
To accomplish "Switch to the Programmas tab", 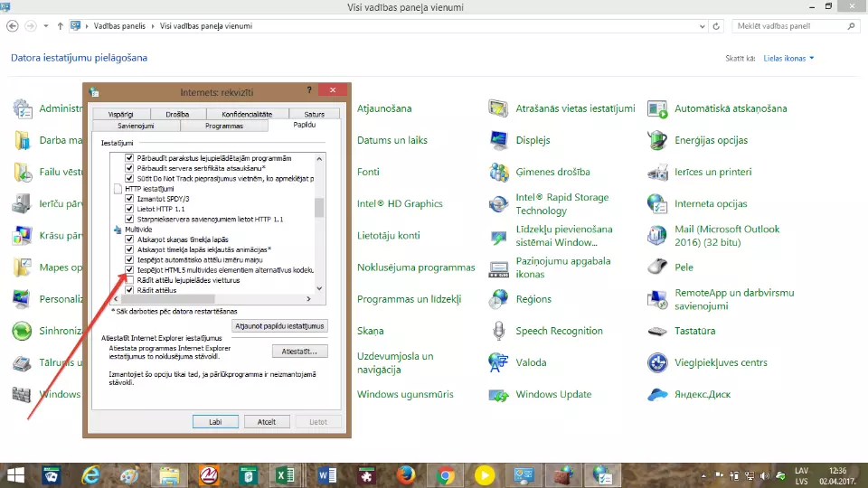I will (x=224, y=126).
